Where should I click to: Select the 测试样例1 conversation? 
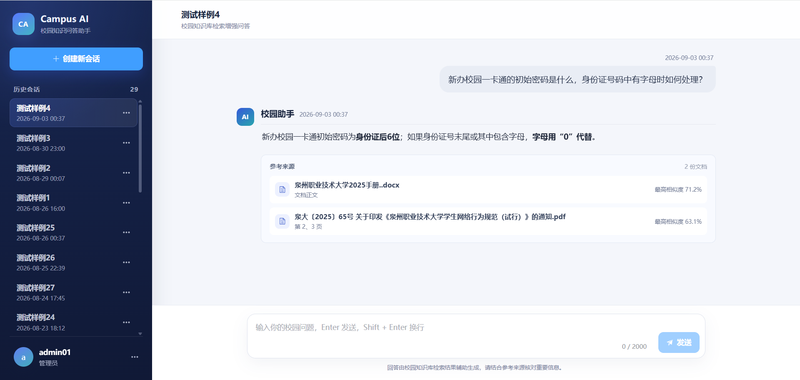[x=73, y=202]
